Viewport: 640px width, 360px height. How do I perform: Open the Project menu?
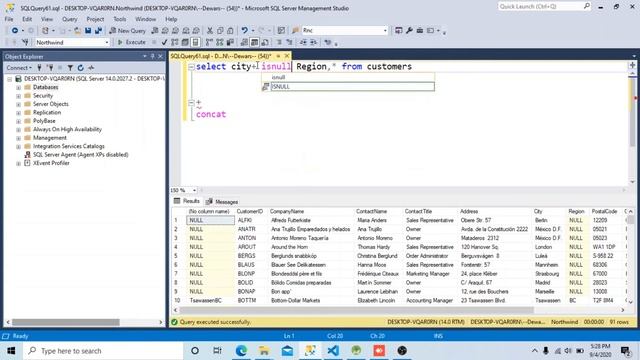click(95, 19)
